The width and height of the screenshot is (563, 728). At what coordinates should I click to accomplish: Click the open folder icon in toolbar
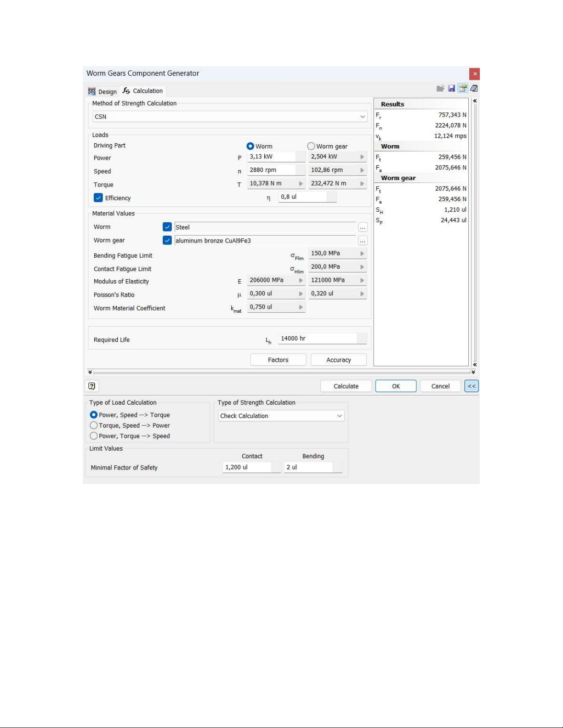coord(440,88)
